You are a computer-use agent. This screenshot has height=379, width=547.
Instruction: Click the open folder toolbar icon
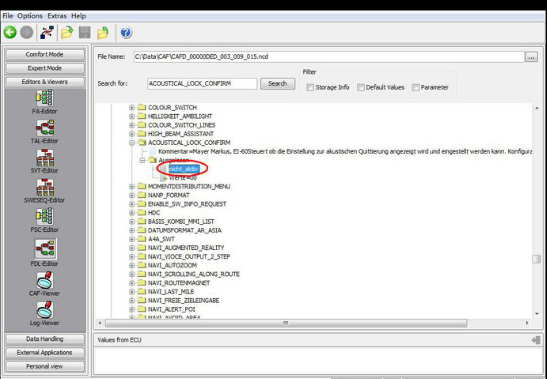tap(67, 32)
